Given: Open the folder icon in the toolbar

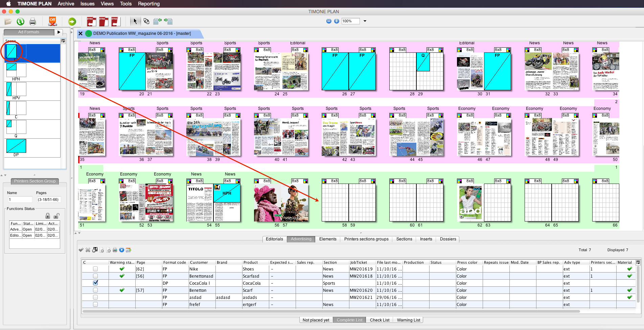Looking at the screenshot, I should pos(8,22).
